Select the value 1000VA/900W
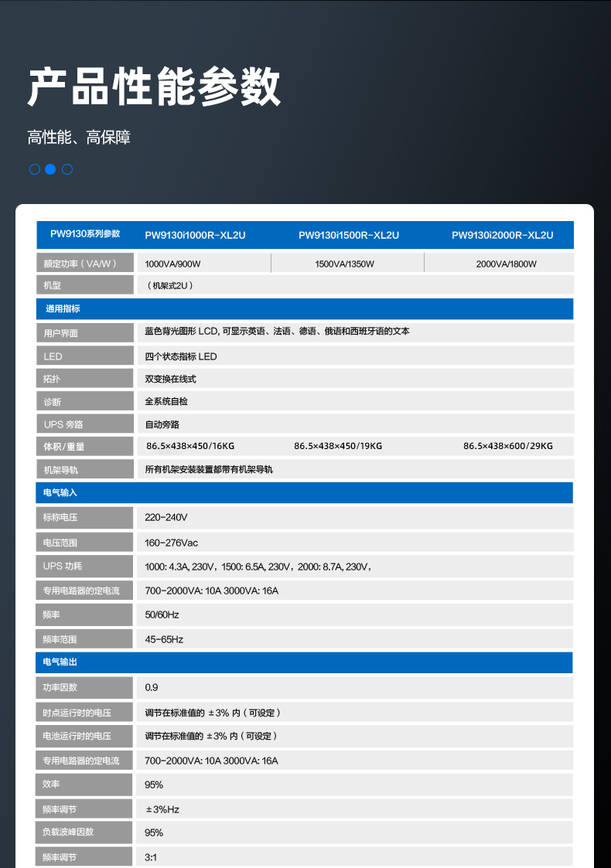611x868 pixels. coord(172,264)
